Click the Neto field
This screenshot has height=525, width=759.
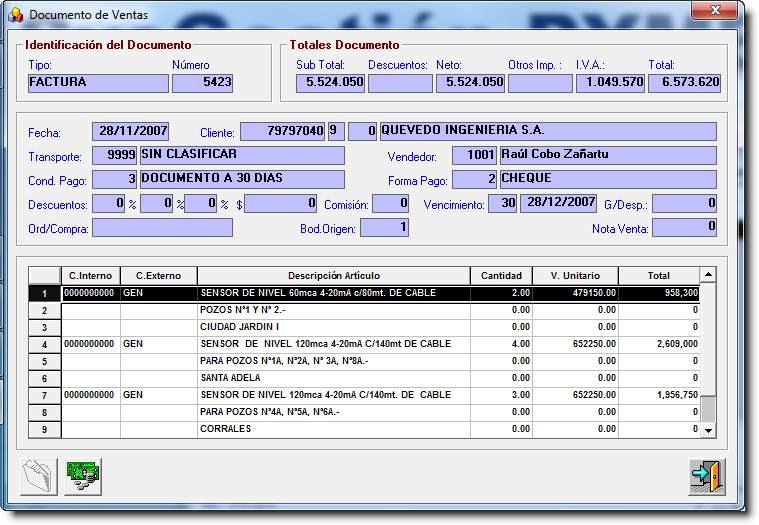[x=470, y=83]
